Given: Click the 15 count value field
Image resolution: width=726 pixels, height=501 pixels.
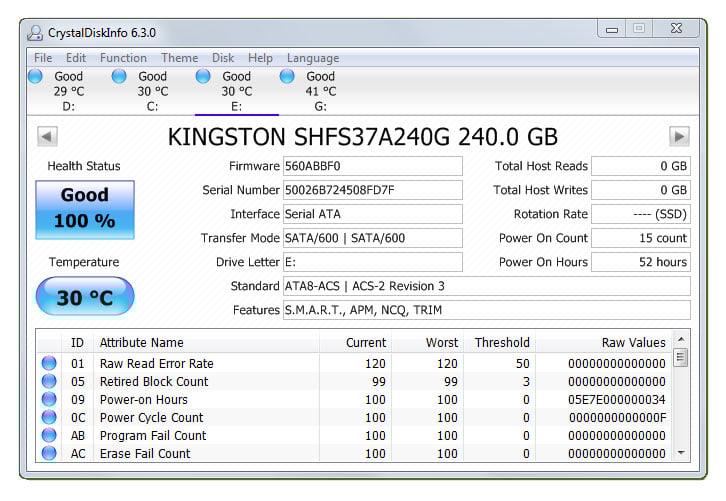Looking at the screenshot, I should click(x=641, y=238).
